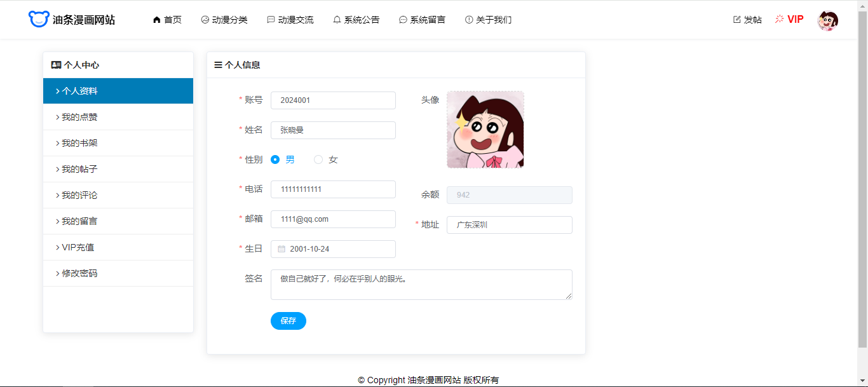868x387 pixels.
Task: Expand the 修改密码 chevron
Action: coord(58,273)
